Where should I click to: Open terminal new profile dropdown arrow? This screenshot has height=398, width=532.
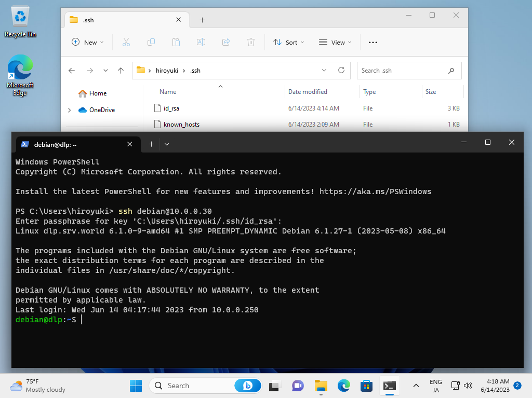(x=167, y=144)
